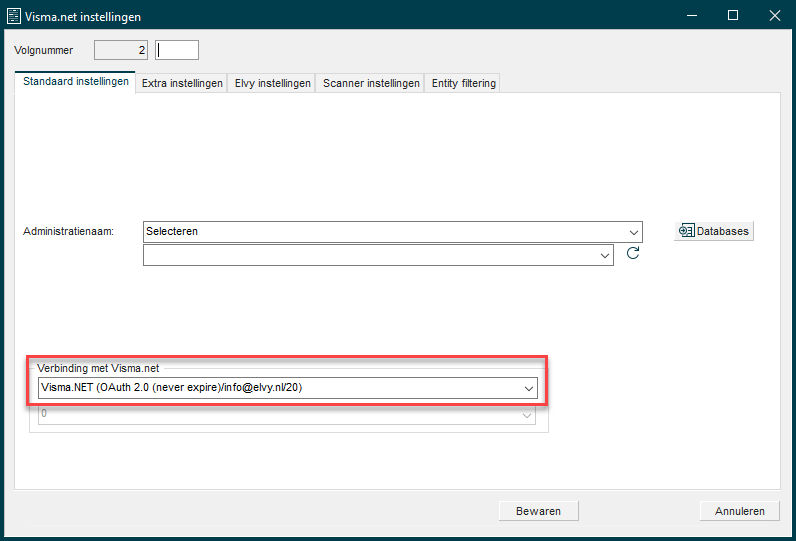Image resolution: width=796 pixels, height=541 pixels.
Task: Click the refresh icon next to second dropdown
Action: (633, 253)
